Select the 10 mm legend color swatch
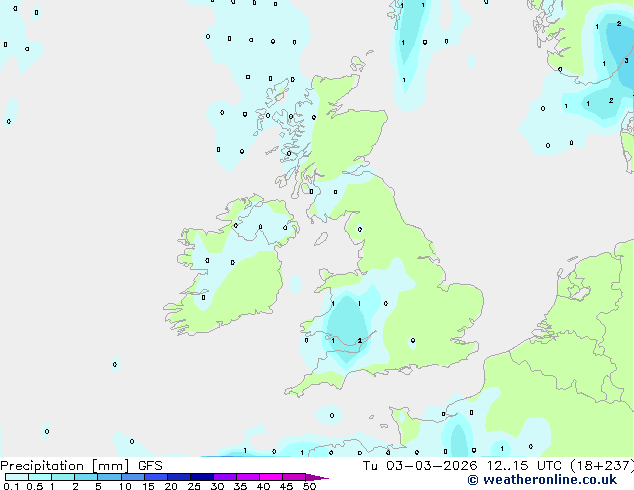The image size is (634, 490). coord(132,477)
